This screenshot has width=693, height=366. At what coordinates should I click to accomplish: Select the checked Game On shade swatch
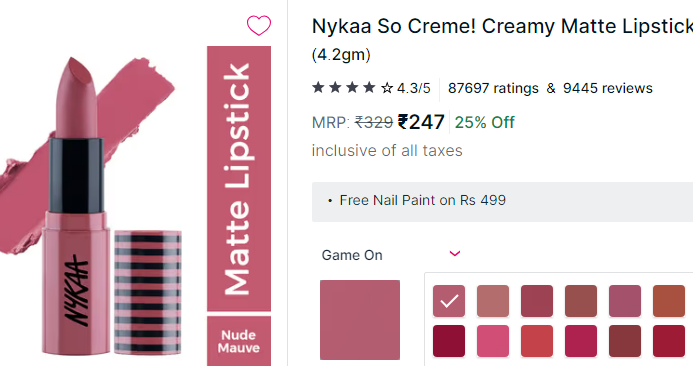[449, 301]
